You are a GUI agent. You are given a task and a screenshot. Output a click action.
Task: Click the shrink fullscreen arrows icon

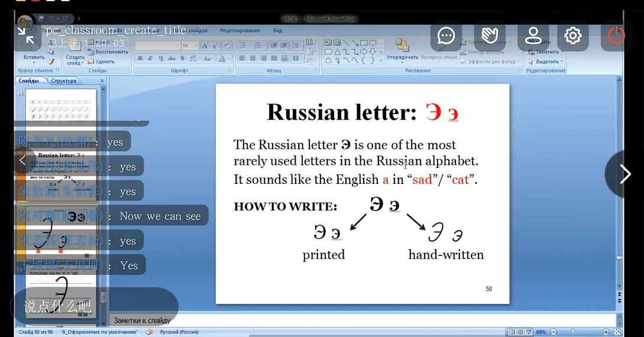(26, 35)
